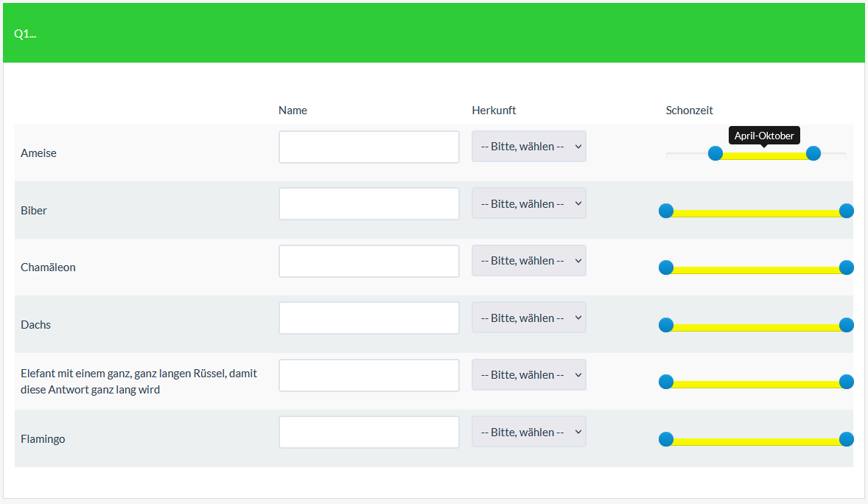Click Dachs left Schonzeit slider handle
This screenshot has width=868, height=504.
click(x=666, y=325)
